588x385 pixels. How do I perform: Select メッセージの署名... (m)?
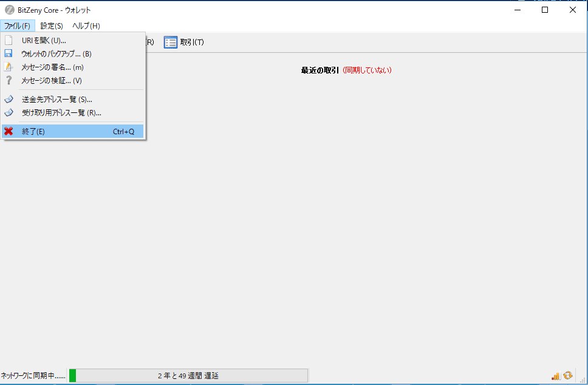73,67
